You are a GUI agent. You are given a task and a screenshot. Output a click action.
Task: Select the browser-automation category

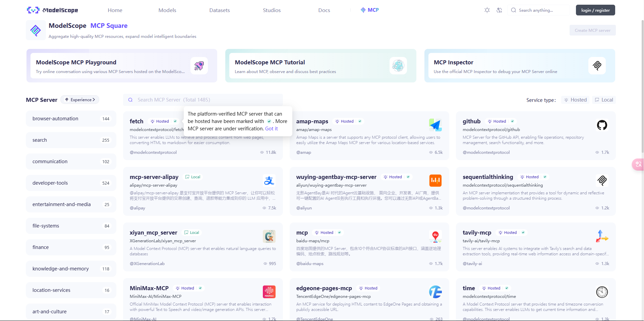click(71, 119)
